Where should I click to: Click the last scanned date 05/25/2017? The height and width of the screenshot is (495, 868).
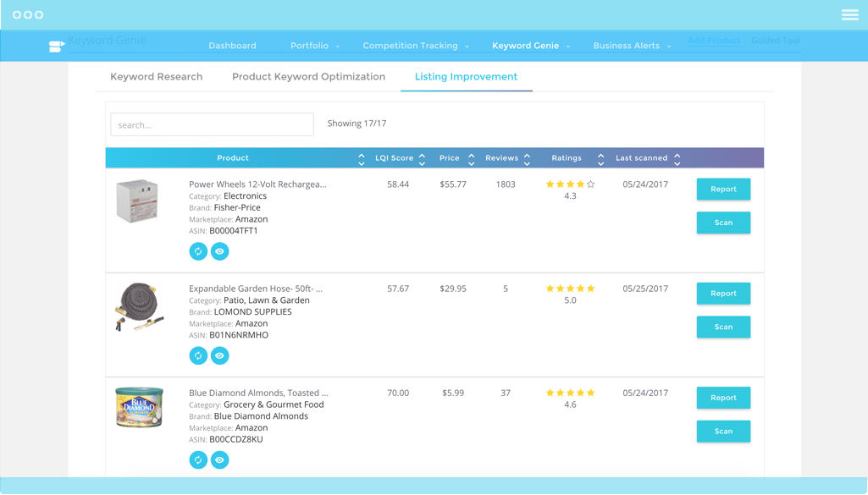point(645,289)
